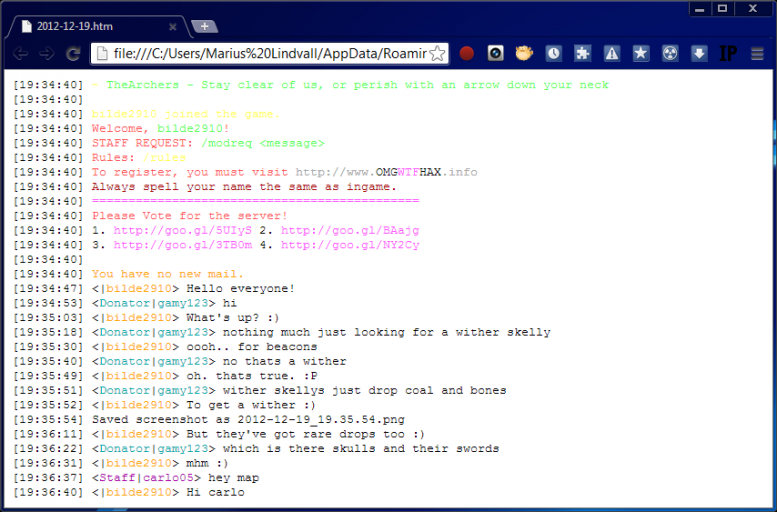Image resolution: width=777 pixels, height=512 pixels.
Task: Open link http://goo.gl/NY2Cy
Action: 350,245
